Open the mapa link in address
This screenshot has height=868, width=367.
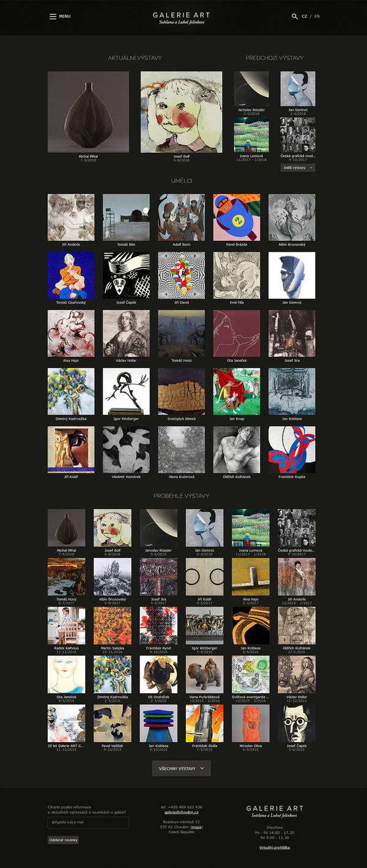(x=196, y=827)
